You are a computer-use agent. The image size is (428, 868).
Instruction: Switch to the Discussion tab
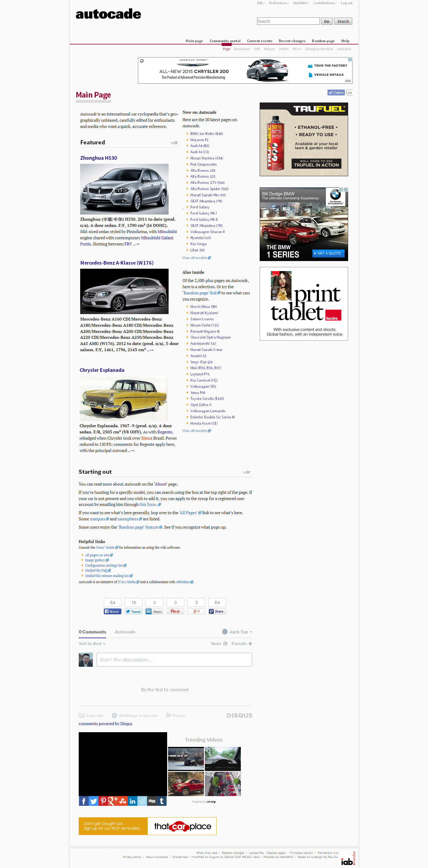click(242, 49)
